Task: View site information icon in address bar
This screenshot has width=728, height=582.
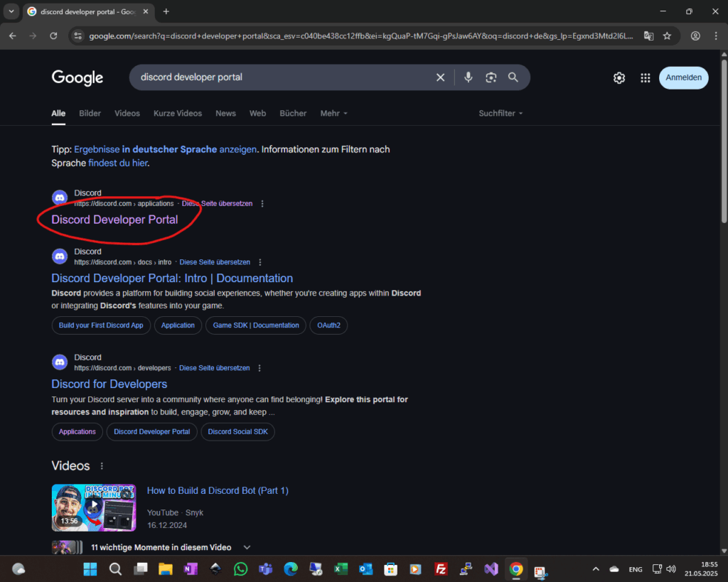Action: pos(78,36)
